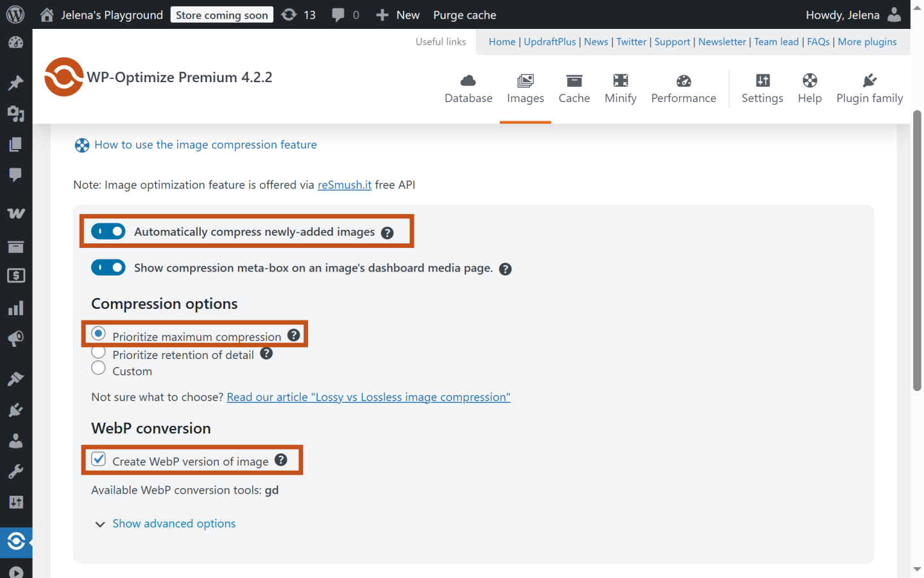Viewport: 924px width, 578px height.
Task: Toggle the compression meta-box switch
Action: click(x=108, y=267)
